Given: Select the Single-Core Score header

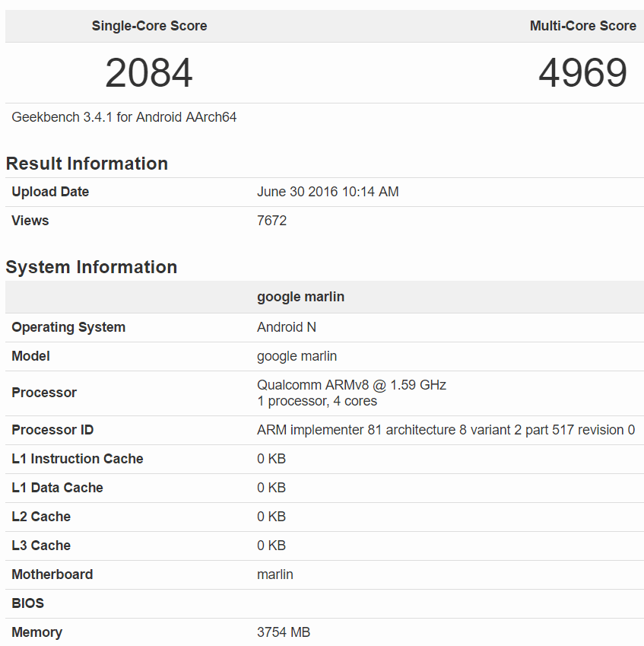Looking at the screenshot, I should [150, 26].
